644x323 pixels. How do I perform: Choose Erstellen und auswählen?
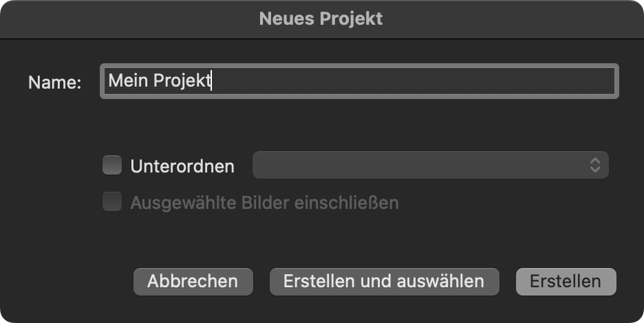(x=384, y=282)
